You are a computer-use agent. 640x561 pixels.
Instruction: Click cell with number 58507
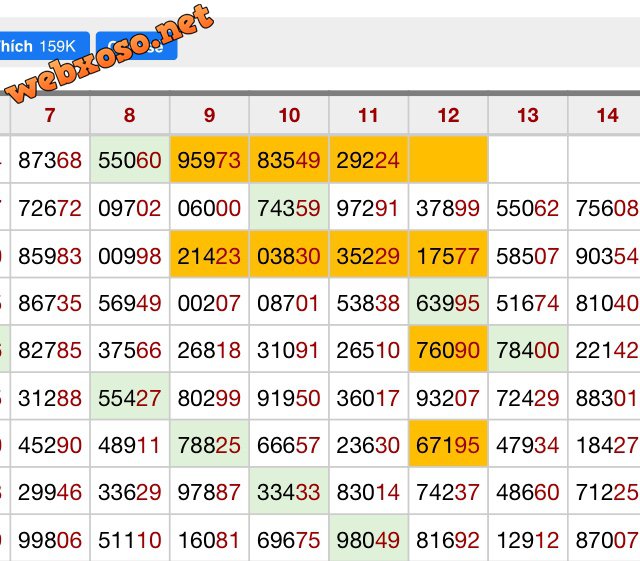(x=528, y=255)
